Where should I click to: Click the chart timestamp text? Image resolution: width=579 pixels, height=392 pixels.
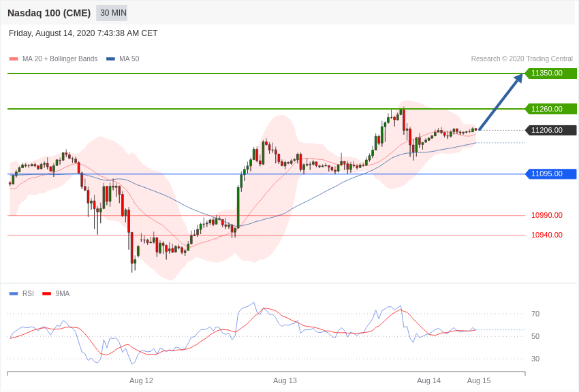[83, 33]
